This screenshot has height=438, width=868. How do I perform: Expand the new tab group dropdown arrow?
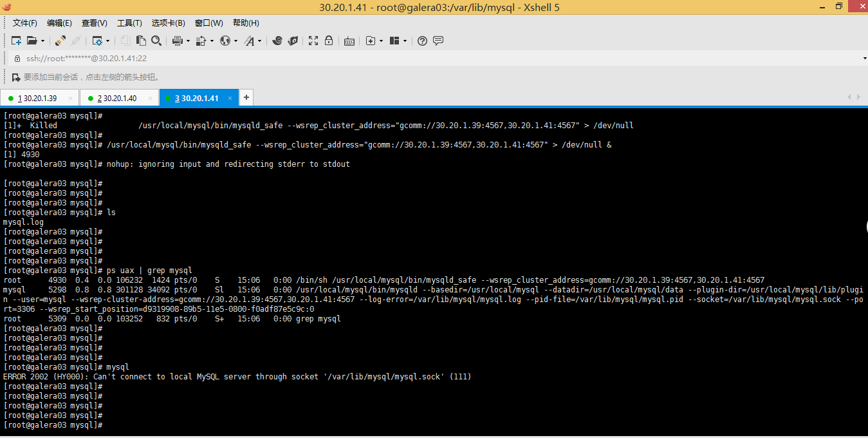(x=381, y=41)
